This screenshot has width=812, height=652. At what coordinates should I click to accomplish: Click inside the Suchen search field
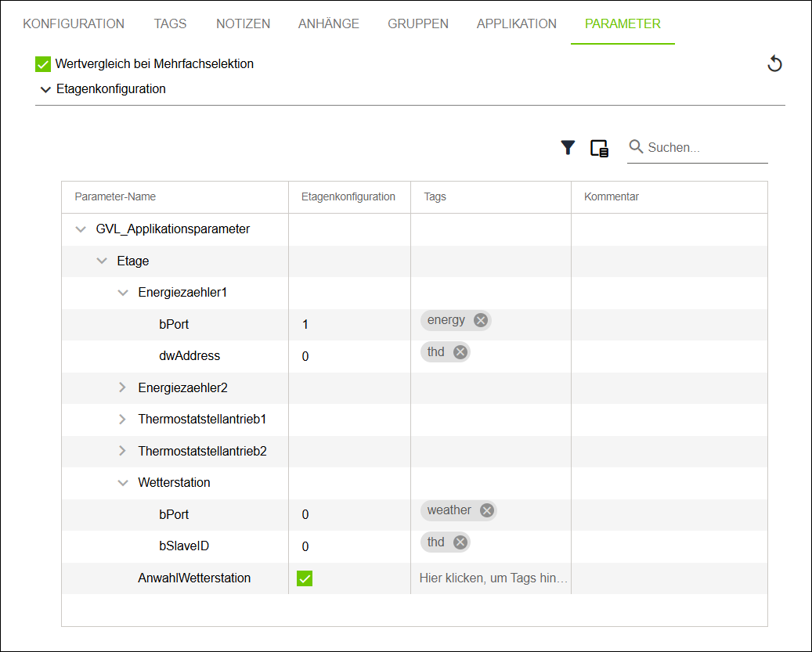click(697, 147)
